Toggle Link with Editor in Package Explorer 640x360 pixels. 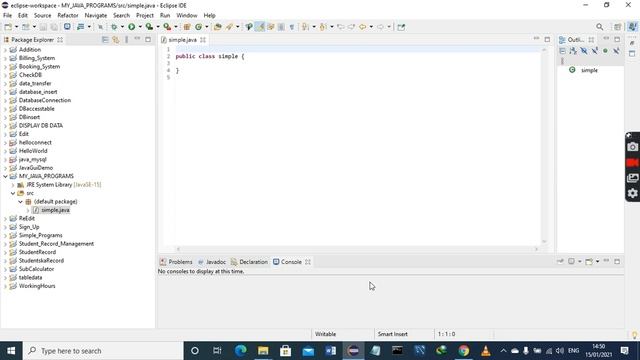[x=116, y=40]
